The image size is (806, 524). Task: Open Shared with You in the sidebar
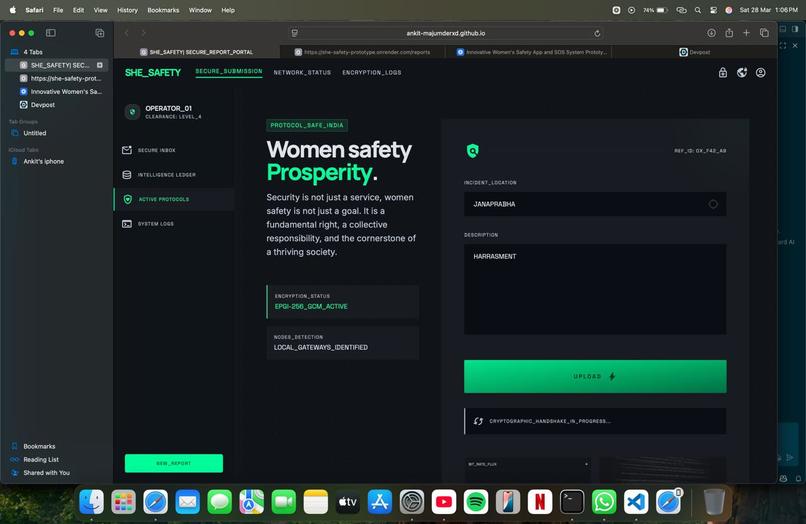46,473
